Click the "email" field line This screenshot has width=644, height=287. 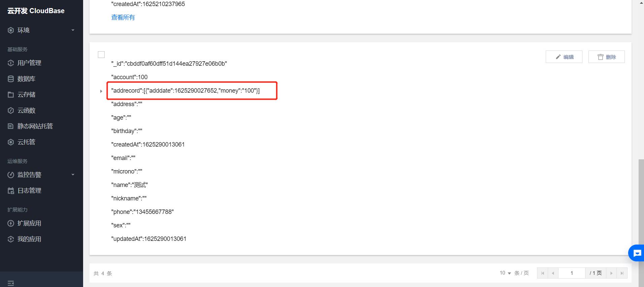123,158
